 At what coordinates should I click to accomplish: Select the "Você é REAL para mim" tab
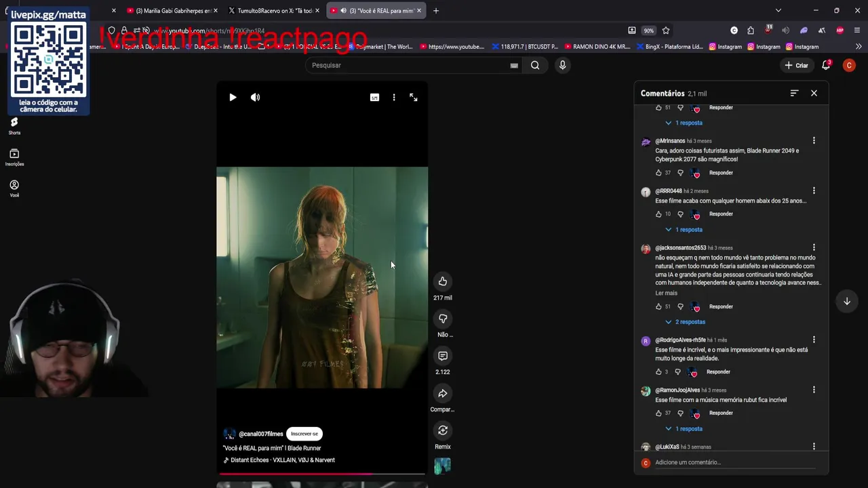tap(376, 11)
